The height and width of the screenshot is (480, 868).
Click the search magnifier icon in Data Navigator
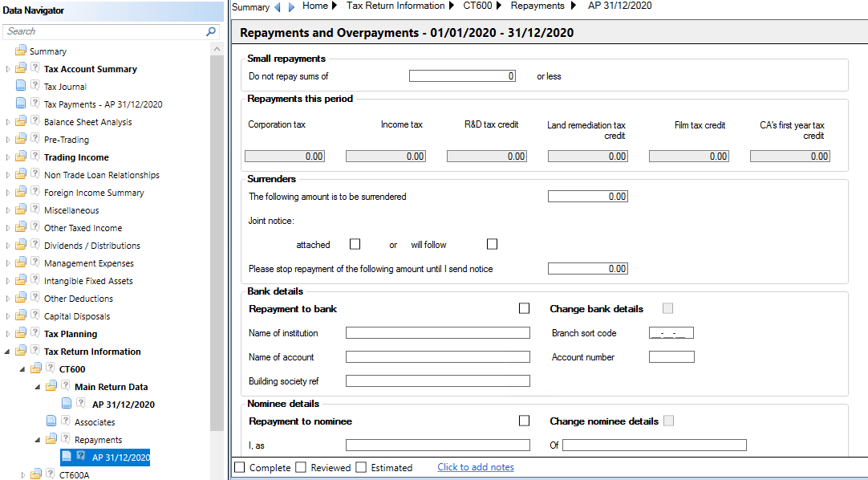pos(211,31)
